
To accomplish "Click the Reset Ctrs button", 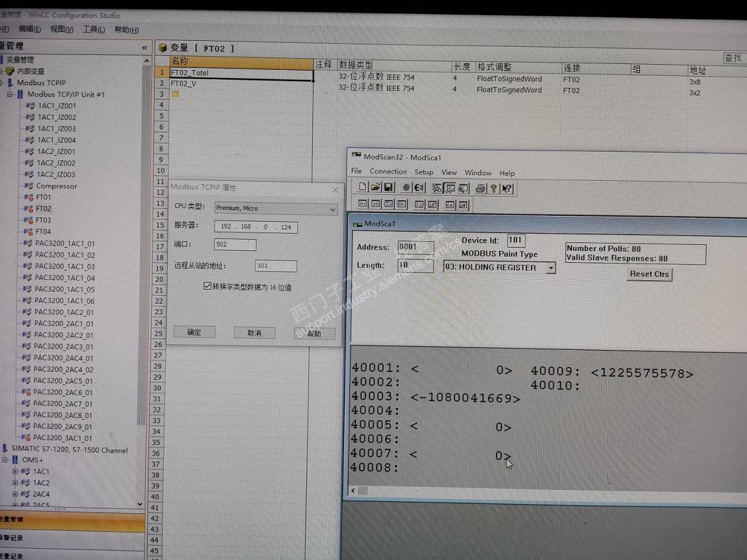I will click(650, 274).
